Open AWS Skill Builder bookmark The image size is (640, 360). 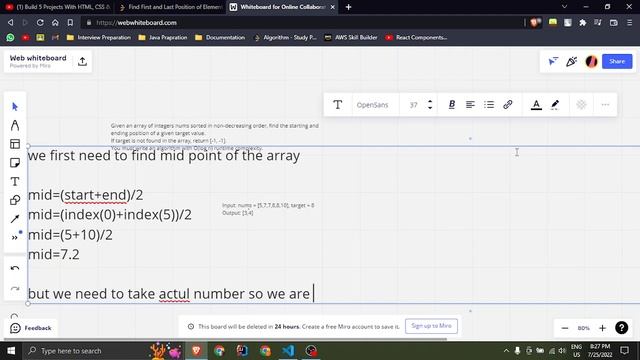point(351,38)
